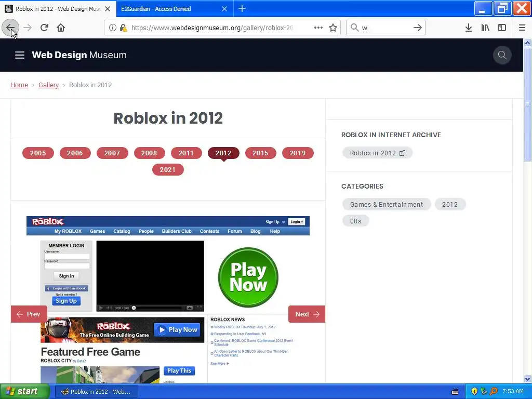532x399 pixels.
Task: Submit search with the go arrow
Action: pyautogui.click(x=418, y=28)
